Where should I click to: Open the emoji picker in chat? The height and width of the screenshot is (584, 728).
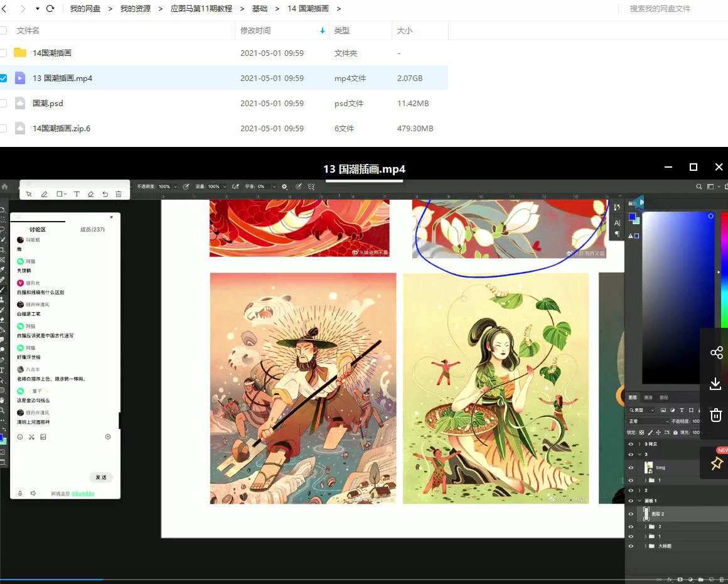pos(20,436)
